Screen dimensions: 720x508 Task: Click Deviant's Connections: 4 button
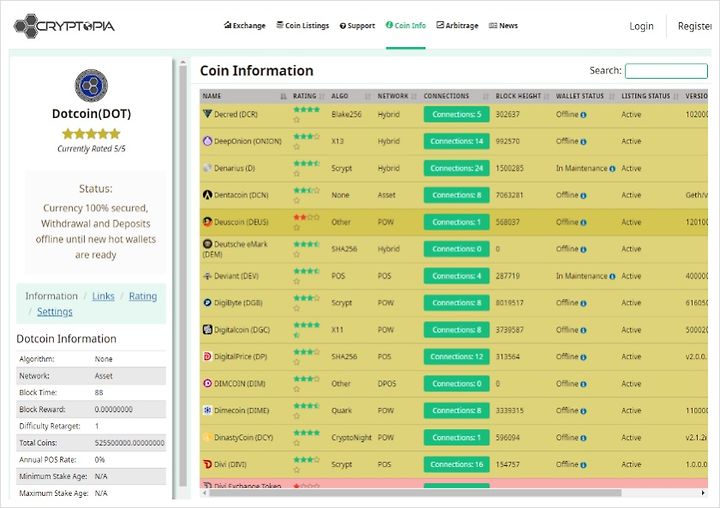pyautogui.click(x=456, y=276)
